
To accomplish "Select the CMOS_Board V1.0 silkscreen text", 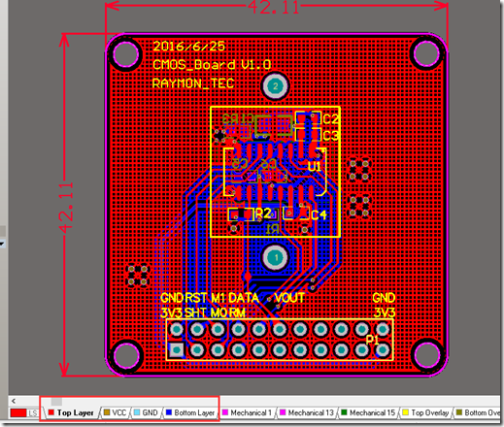I will (212, 65).
